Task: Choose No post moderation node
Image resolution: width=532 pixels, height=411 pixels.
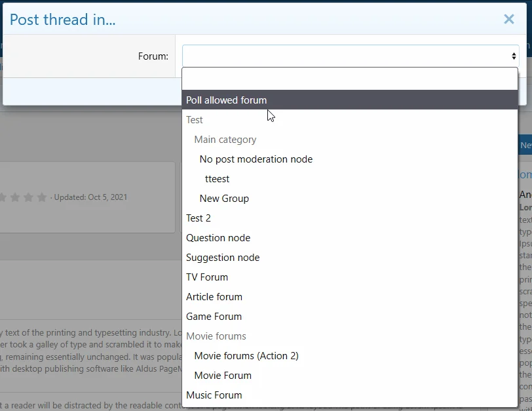Action: [256, 159]
